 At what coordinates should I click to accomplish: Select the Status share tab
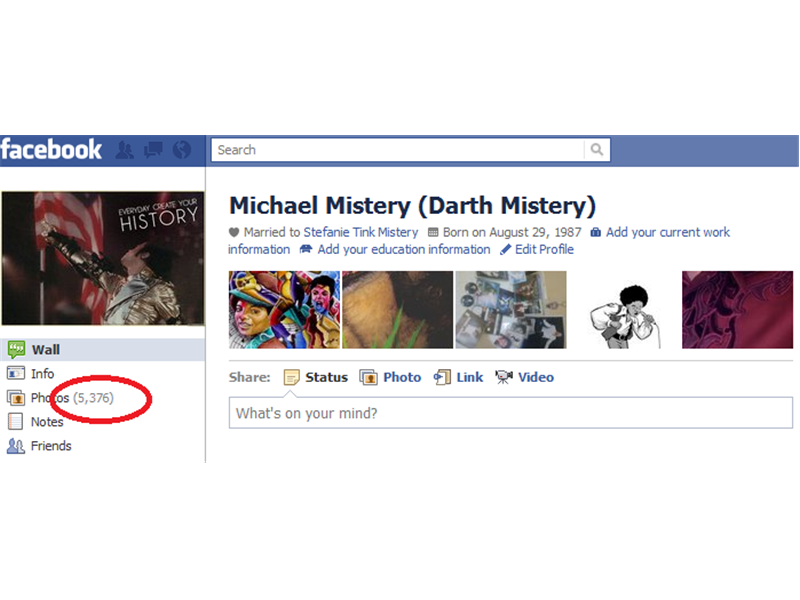click(x=315, y=377)
